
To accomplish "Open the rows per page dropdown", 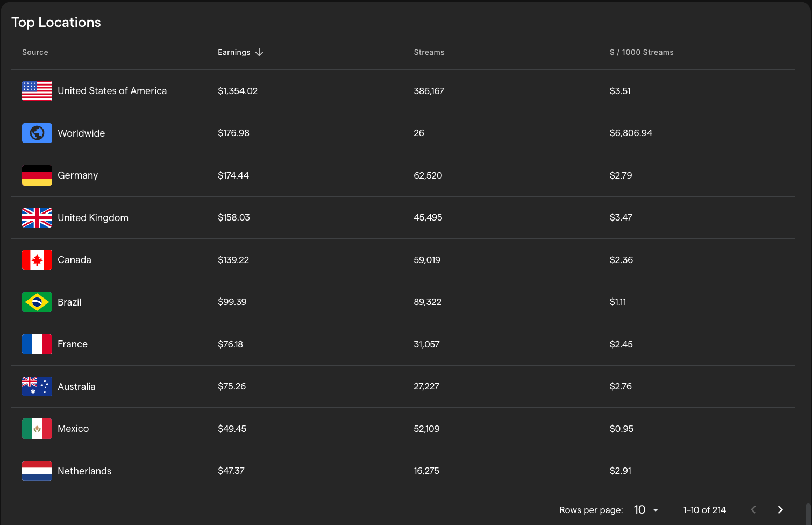I will 646,510.
